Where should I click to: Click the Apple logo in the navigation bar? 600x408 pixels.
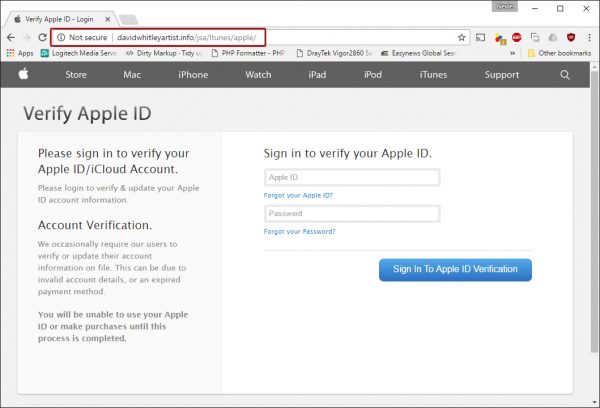click(23, 74)
